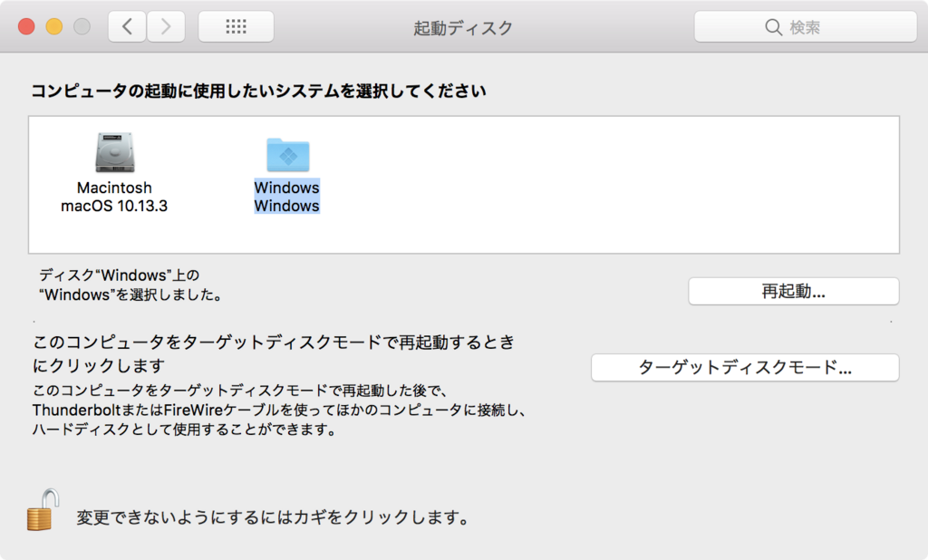Click the magnifier icon in the search field
The width and height of the screenshot is (928, 560).
coord(773,27)
